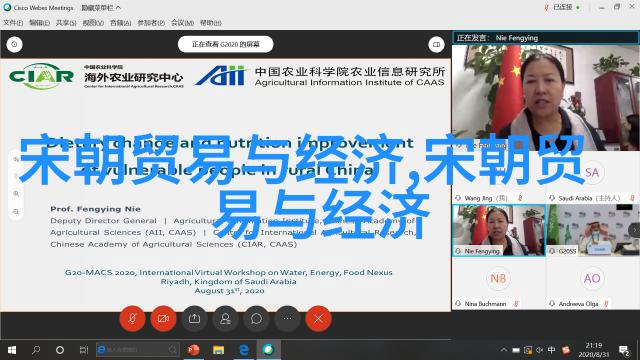Open the 帮助(H) menu
The height and width of the screenshot is (360, 640).
(x=211, y=23)
